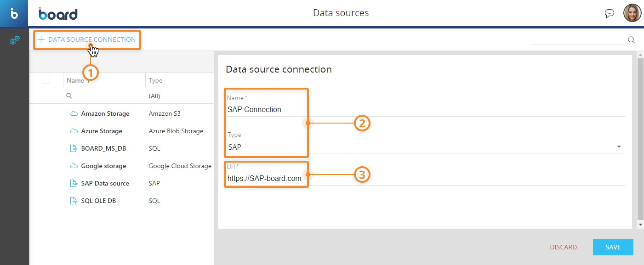Add a new data source connection

[x=87, y=39]
